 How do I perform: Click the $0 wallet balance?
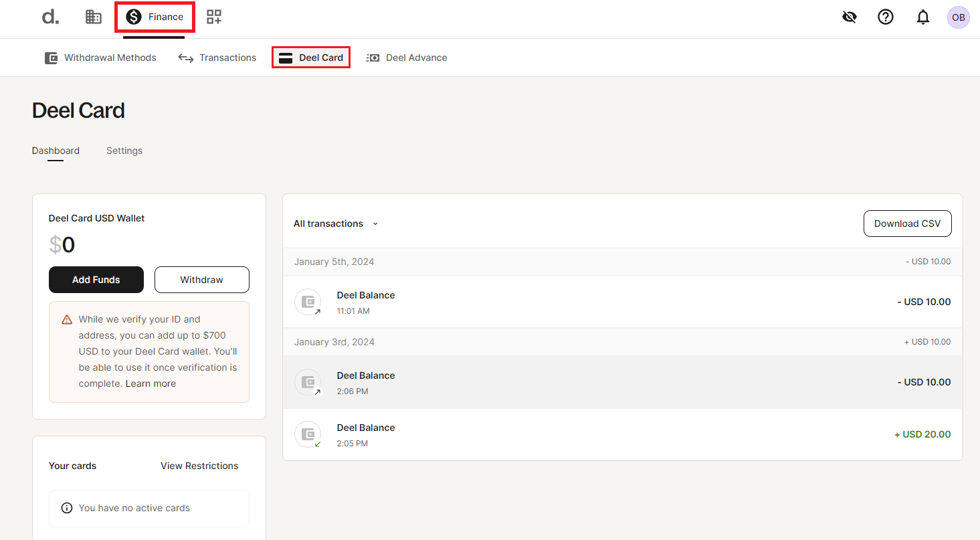pos(62,245)
